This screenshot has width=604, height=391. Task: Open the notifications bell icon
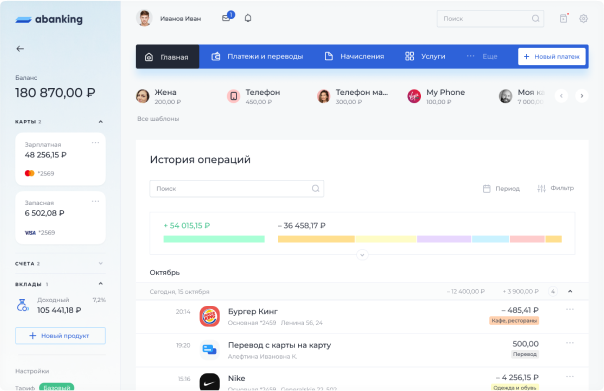[x=248, y=18]
